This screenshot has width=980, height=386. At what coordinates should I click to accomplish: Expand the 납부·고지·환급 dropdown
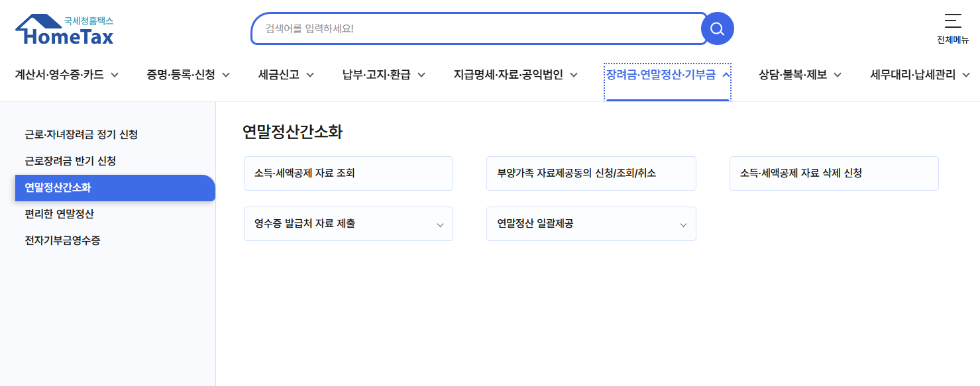(x=382, y=75)
